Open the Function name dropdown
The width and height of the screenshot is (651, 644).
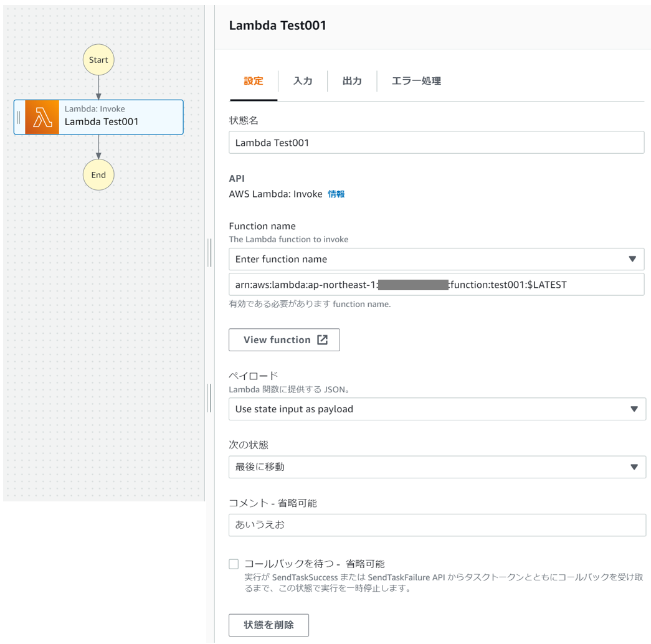tap(633, 259)
